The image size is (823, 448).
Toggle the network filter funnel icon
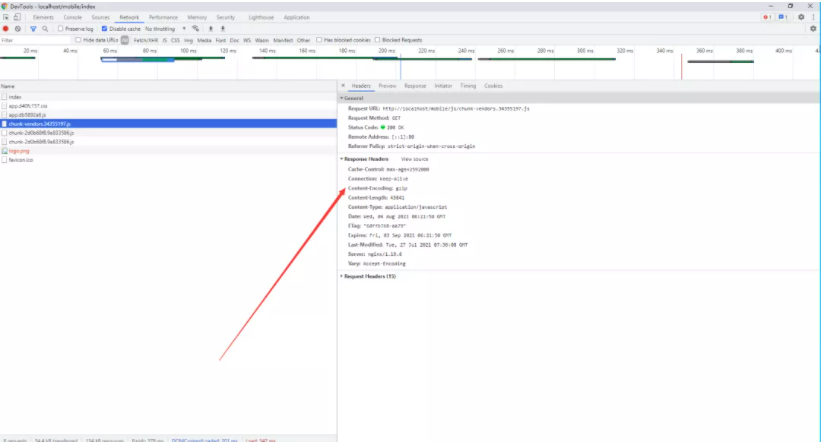tap(33, 29)
